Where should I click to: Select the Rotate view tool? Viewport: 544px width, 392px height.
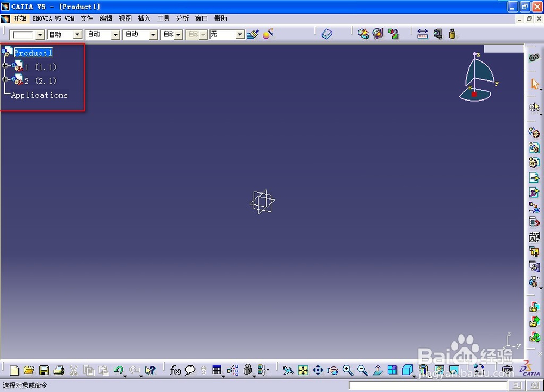tap(333, 370)
